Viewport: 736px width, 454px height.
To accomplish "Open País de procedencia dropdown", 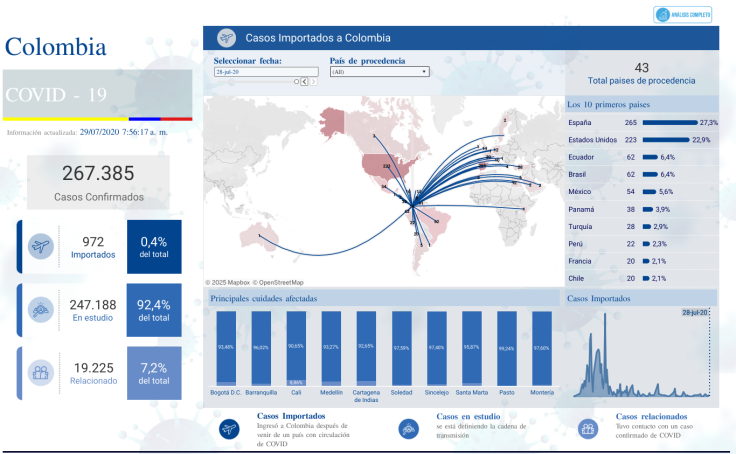I will tap(379, 72).
